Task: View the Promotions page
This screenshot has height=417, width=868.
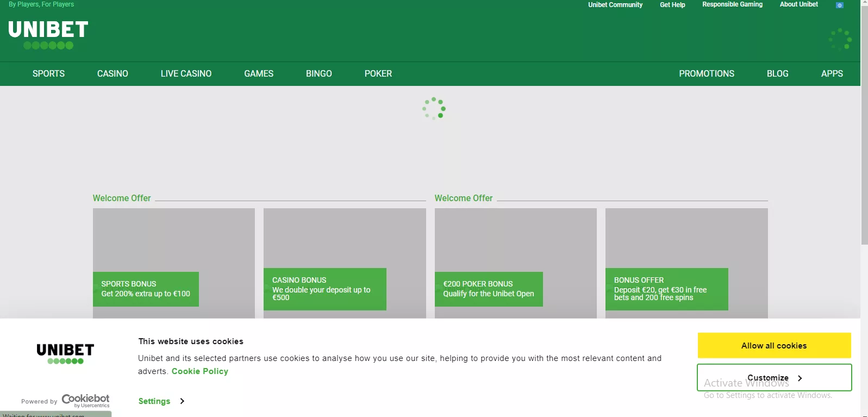Action: [707, 73]
